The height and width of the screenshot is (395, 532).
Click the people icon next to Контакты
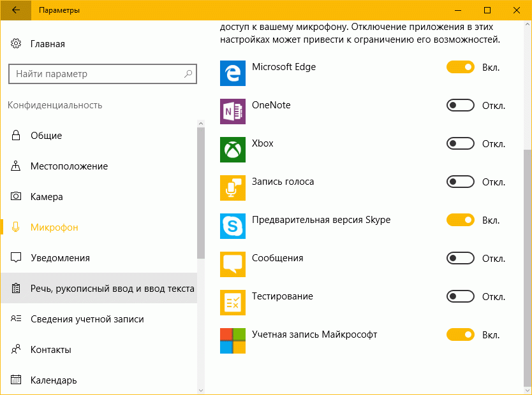[15, 349]
